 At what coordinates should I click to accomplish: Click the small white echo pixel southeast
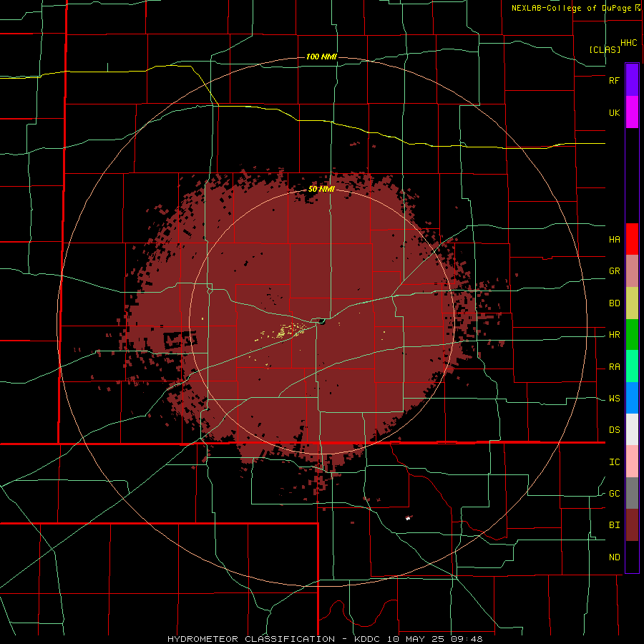click(x=409, y=518)
